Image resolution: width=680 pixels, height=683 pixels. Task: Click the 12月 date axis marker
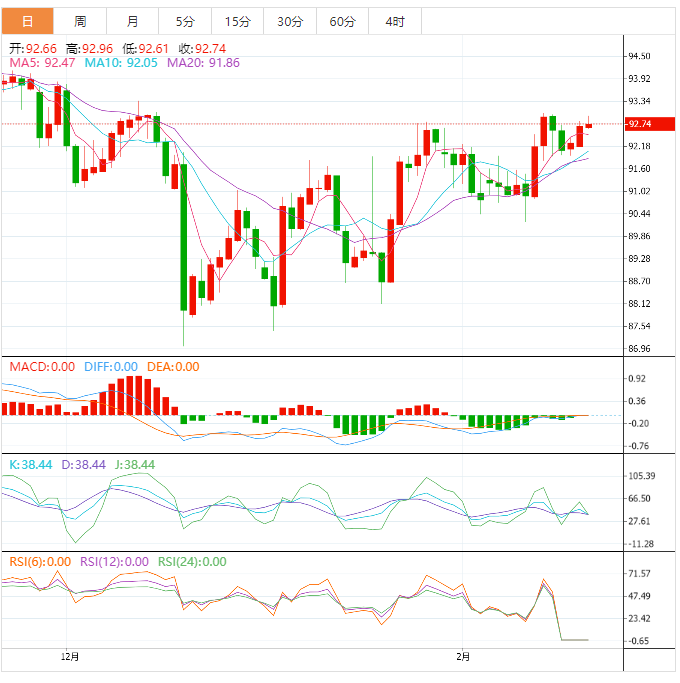click(70, 656)
